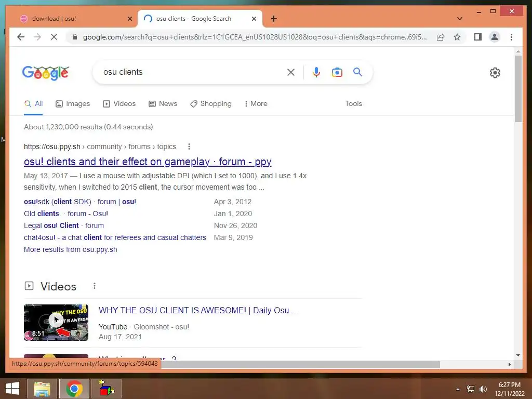Show hidden system tray icons
This screenshot has width=532, height=399.
point(458,389)
